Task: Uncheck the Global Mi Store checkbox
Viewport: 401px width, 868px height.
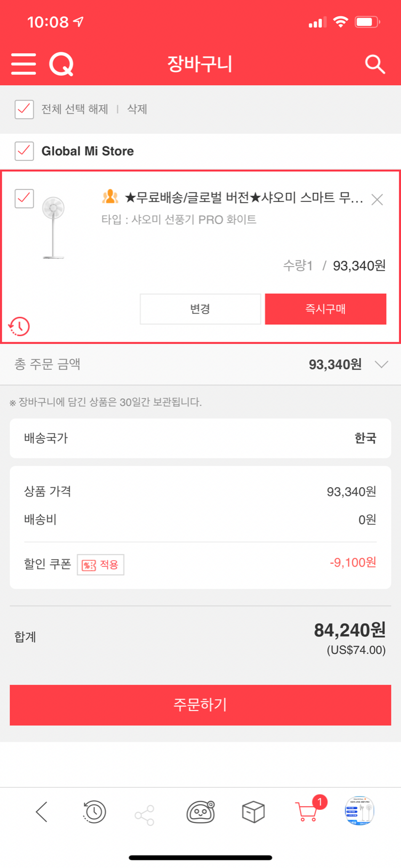Action: (24, 151)
